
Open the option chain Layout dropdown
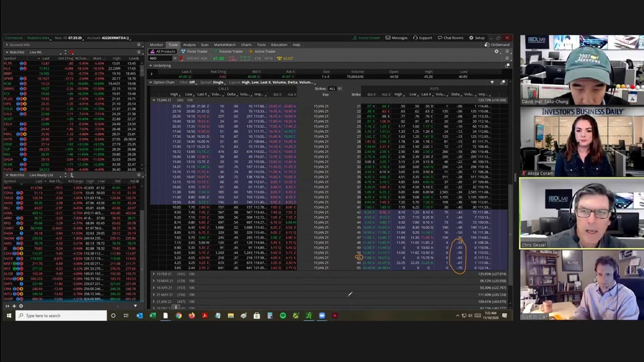[272, 82]
